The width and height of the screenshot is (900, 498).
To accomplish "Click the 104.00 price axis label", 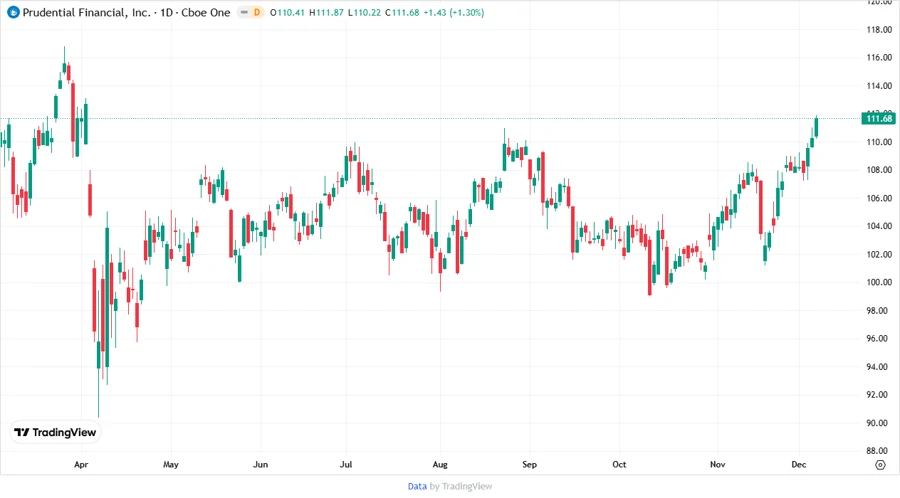I will pyautogui.click(x=879, y=226).
